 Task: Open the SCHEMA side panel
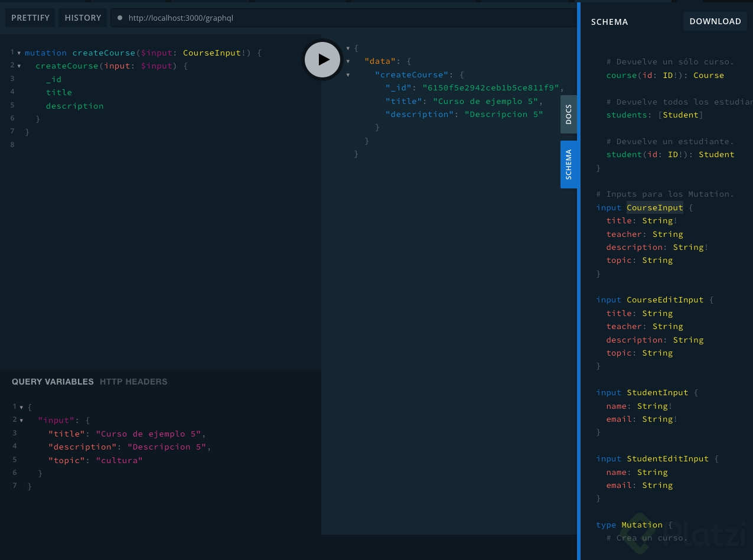coord(568,164)
